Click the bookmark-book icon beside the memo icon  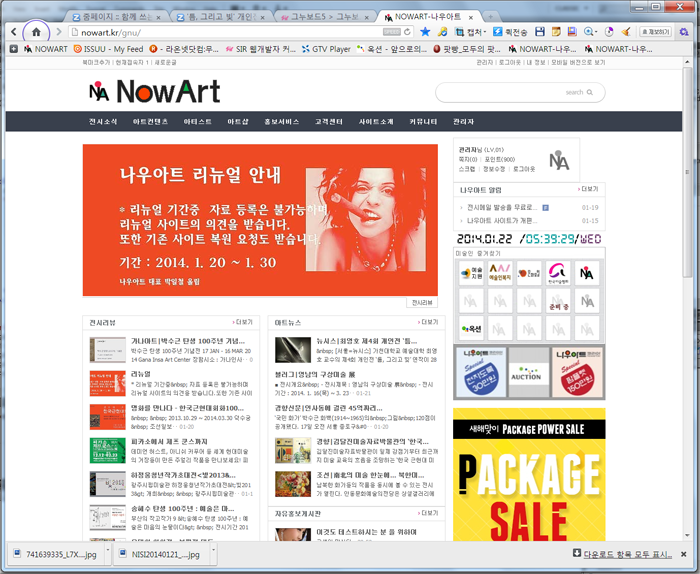[572, 32]
